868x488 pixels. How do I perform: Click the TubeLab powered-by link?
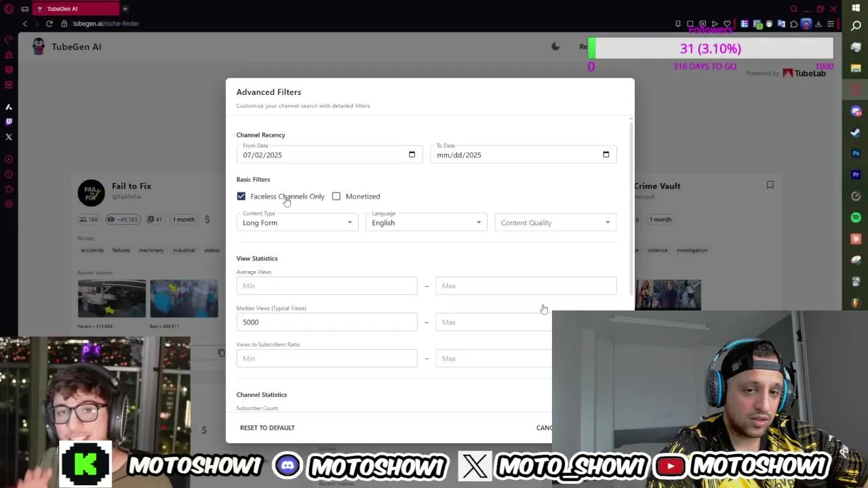pyautogui.click(x=804, y=73)
